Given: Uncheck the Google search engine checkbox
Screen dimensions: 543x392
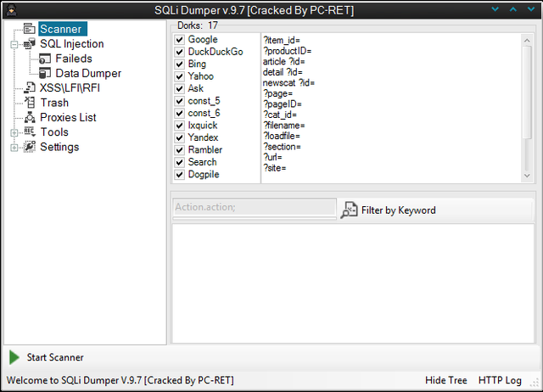Looking at the screenshot, I should [179, 40].
